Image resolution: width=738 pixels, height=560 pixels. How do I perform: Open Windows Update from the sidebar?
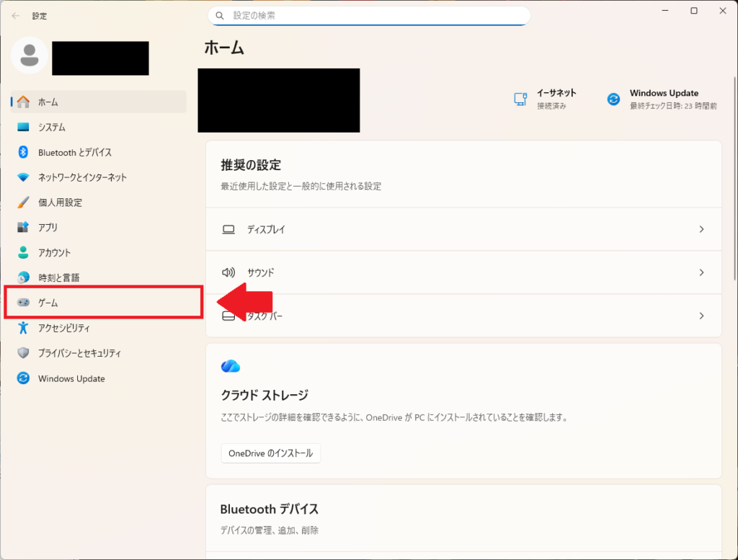(x=71, y=378)
